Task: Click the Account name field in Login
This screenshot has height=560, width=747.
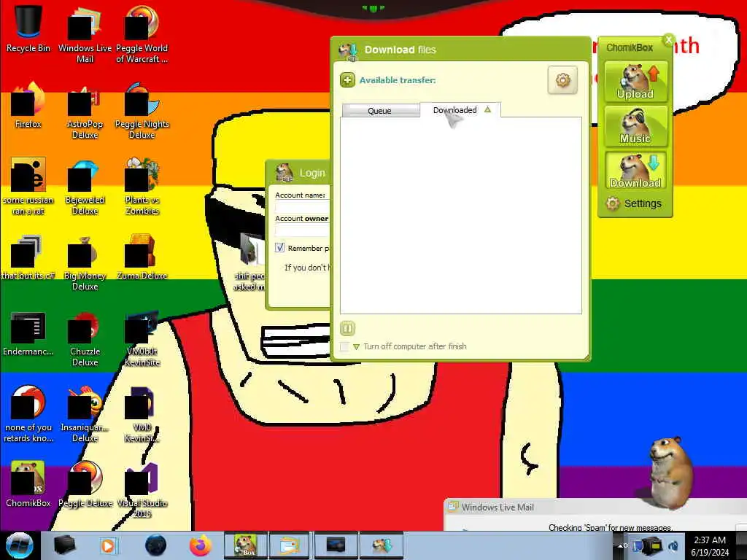Action: (303, 206)
